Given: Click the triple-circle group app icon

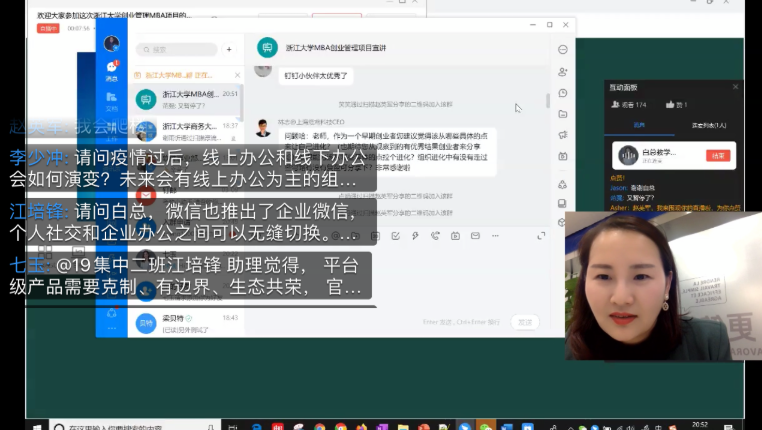Looking at the screenshot, I should tap(563, 185).
